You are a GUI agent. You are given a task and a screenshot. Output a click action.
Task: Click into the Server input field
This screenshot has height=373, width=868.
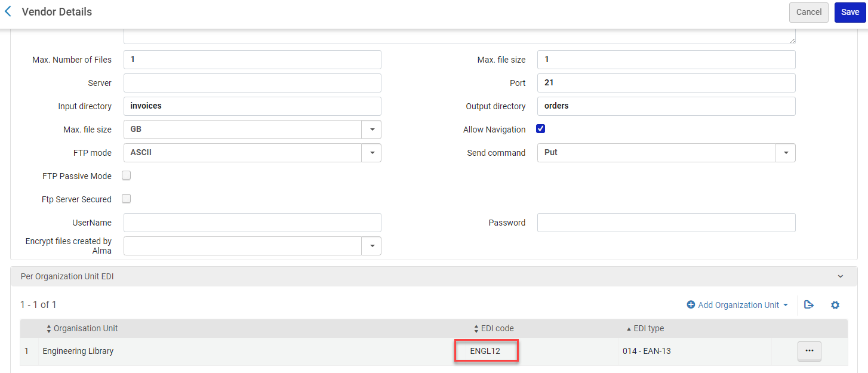[x=252, y=83]
